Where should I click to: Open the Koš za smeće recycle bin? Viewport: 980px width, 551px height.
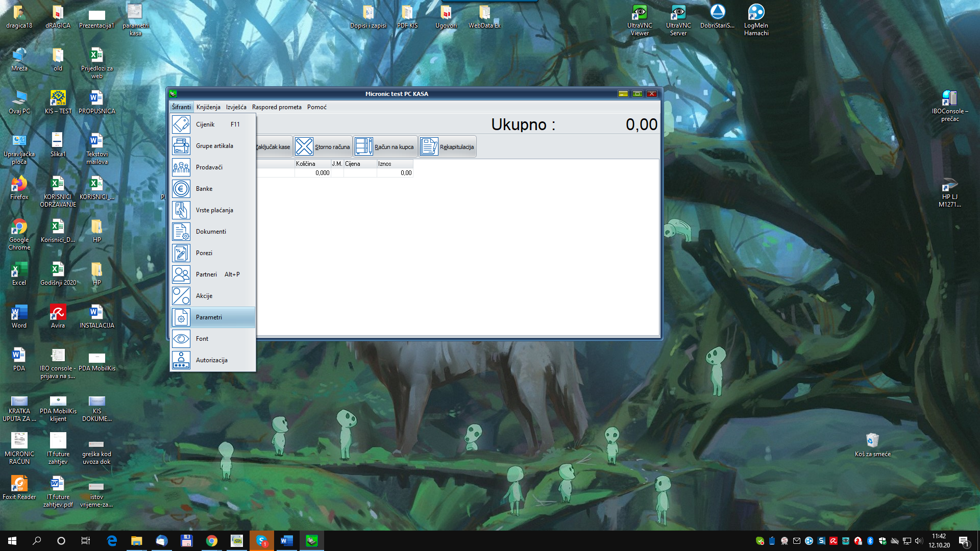click(872, 444)
